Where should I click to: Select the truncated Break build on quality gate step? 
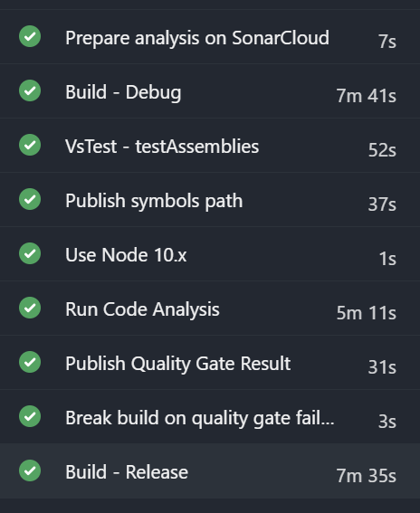click(210, 417)
